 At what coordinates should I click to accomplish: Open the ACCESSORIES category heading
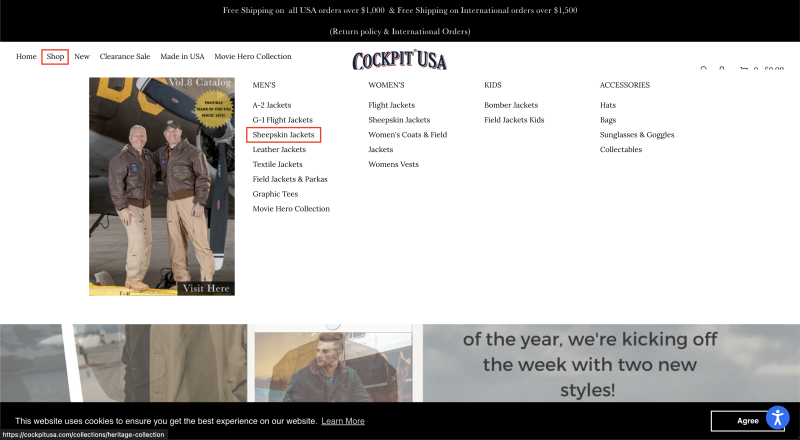pyautogui.click(x=624, y=85)
